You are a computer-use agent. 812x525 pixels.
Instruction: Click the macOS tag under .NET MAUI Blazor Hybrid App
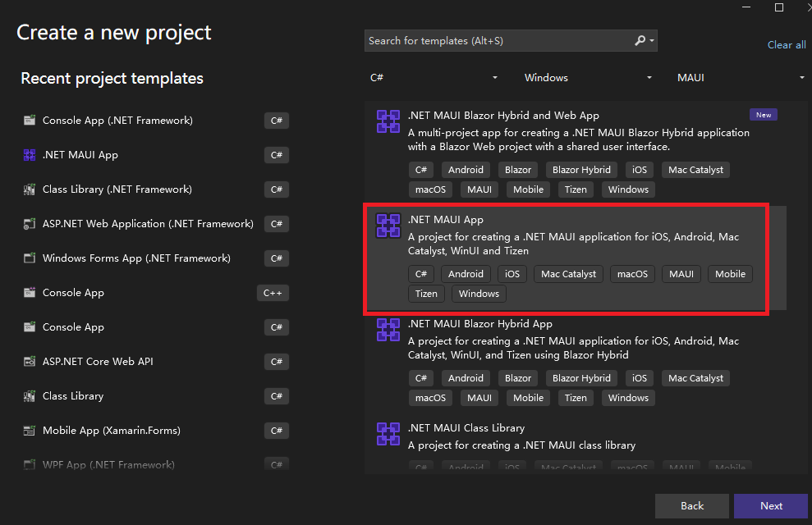pos(430,398)
